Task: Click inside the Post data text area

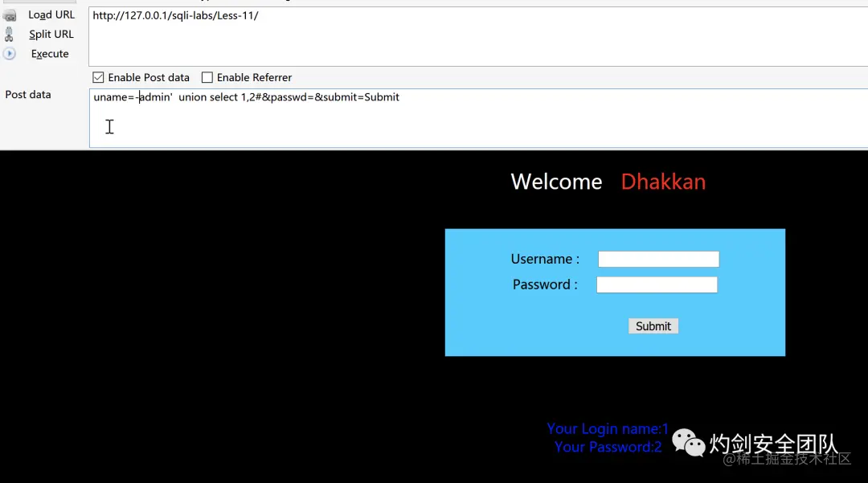Action: tap(478, 118)
